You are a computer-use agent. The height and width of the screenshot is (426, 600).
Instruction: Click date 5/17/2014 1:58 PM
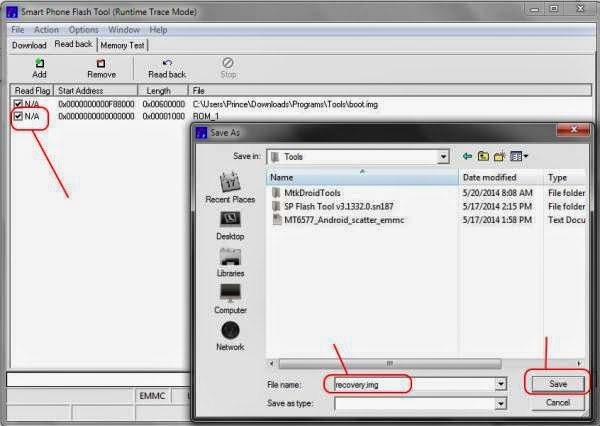click(497, 220)
